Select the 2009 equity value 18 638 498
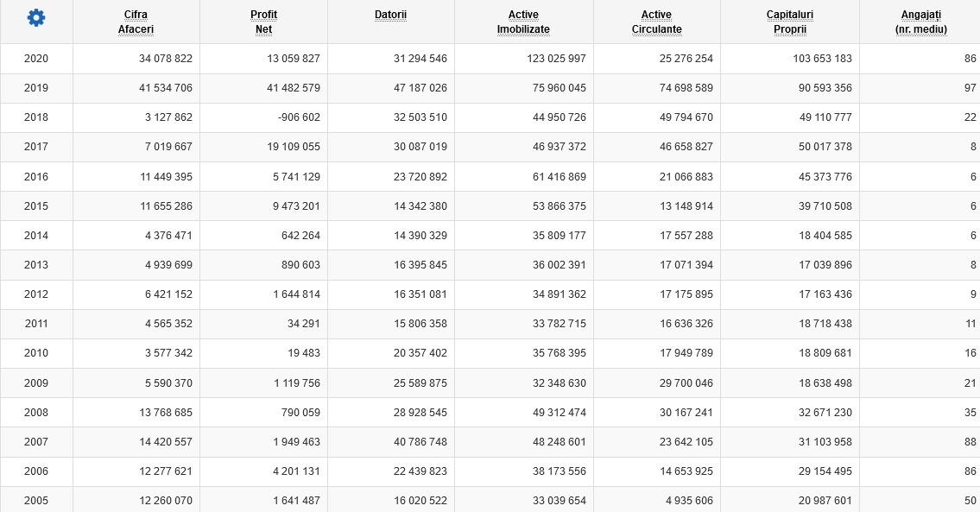Screen dimensions: 980x512 point(825,382)
